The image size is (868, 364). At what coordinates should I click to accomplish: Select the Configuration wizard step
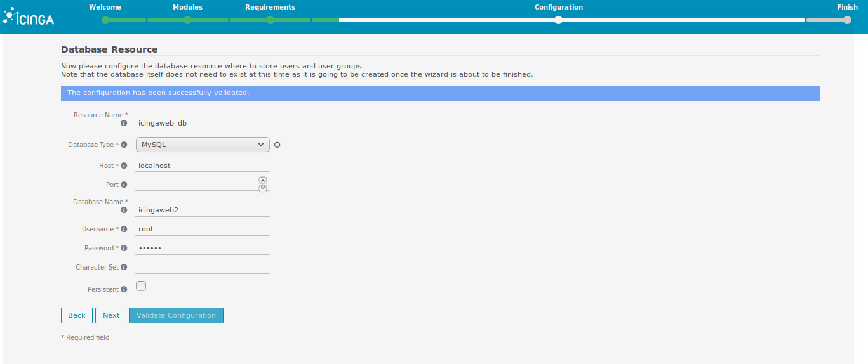[558, 7]
